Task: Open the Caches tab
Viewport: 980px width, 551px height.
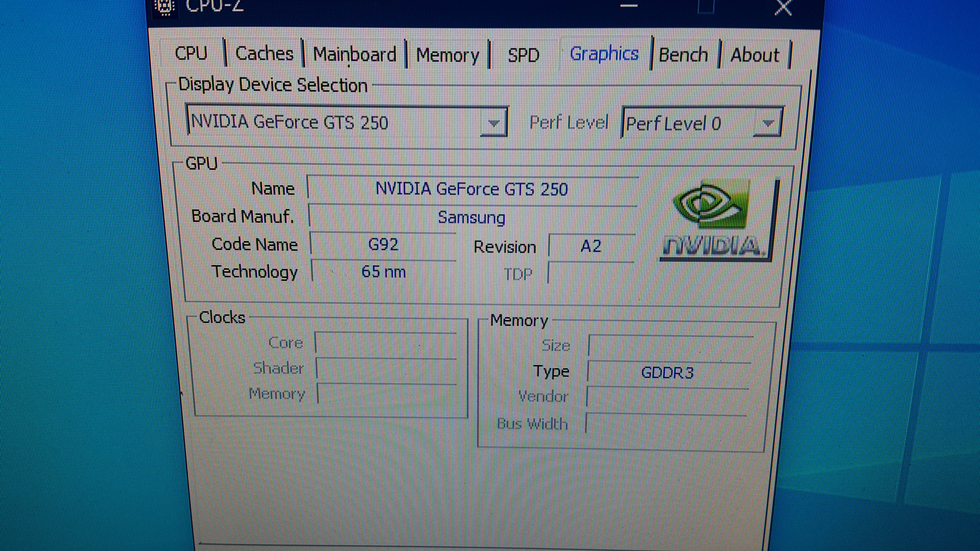Action: coord(264,54)
